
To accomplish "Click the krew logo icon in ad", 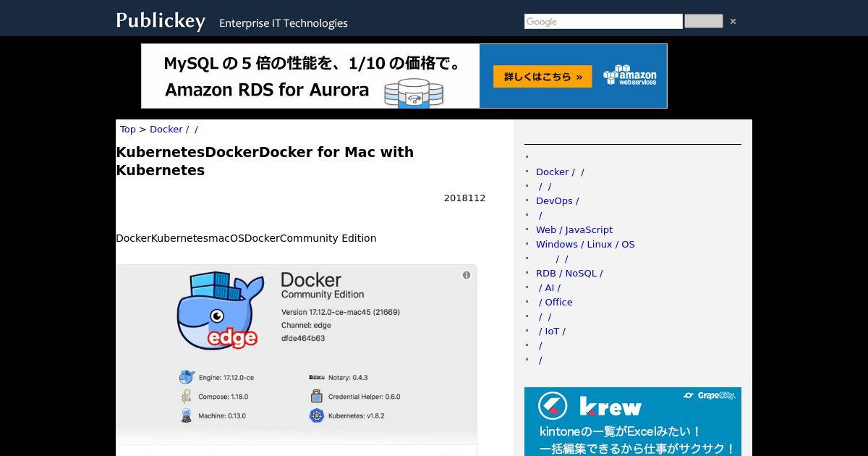I will pos(553,406).
